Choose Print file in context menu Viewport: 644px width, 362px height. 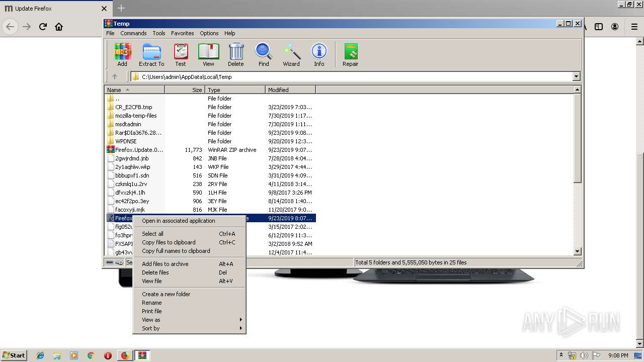point(189,311)
